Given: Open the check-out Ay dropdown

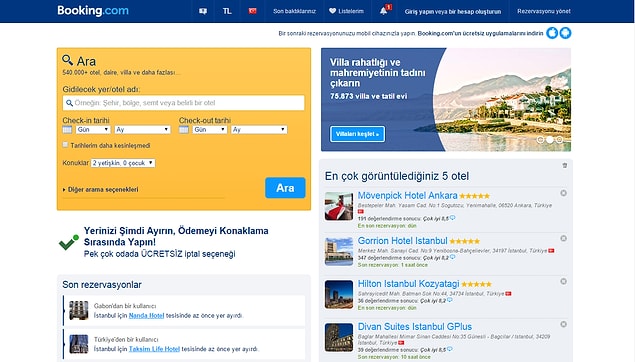Looking at the screenshot, I should click(x=259, y=130).
